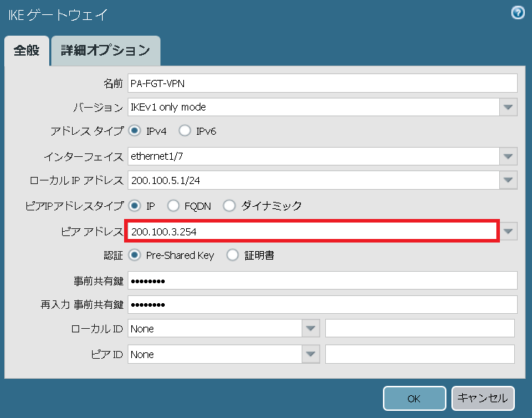Confirm with the OK button
532x418 pixels.
pos(414,398)
